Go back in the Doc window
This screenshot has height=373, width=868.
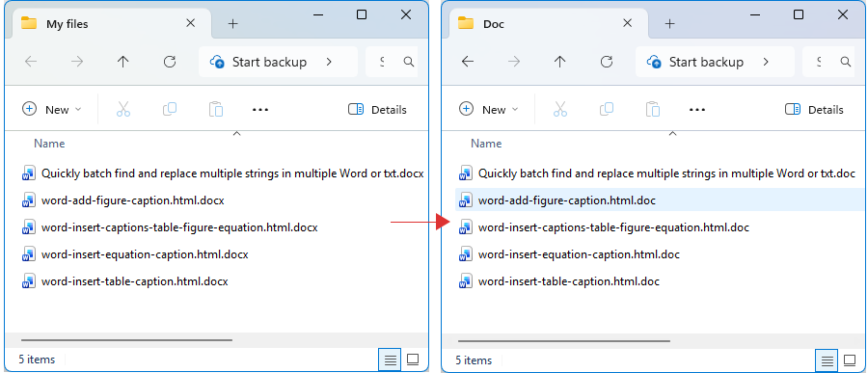(x=468, y=62)
